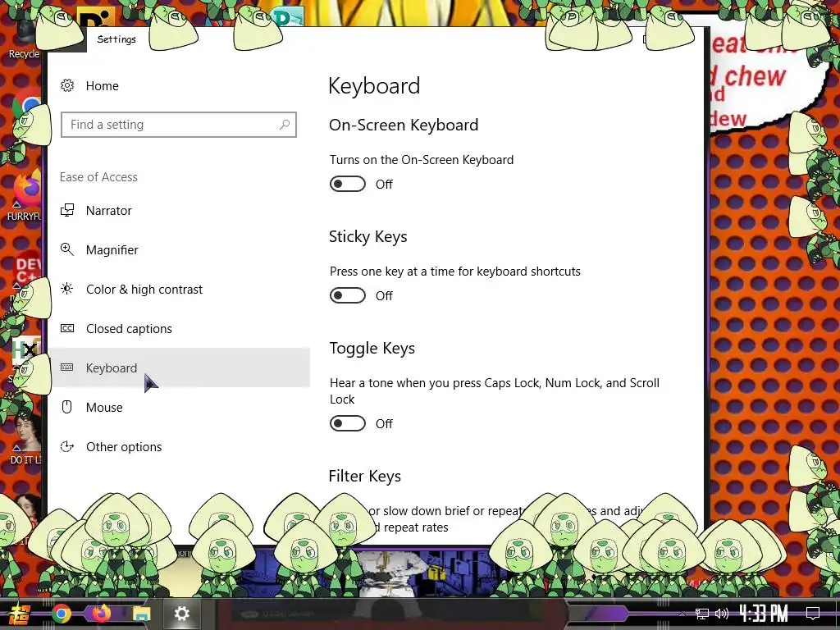The height and width of the screenshot is (630, 840).
Task: Click the taskbar clock showing 4:33 PM
Action: [764, 613]
